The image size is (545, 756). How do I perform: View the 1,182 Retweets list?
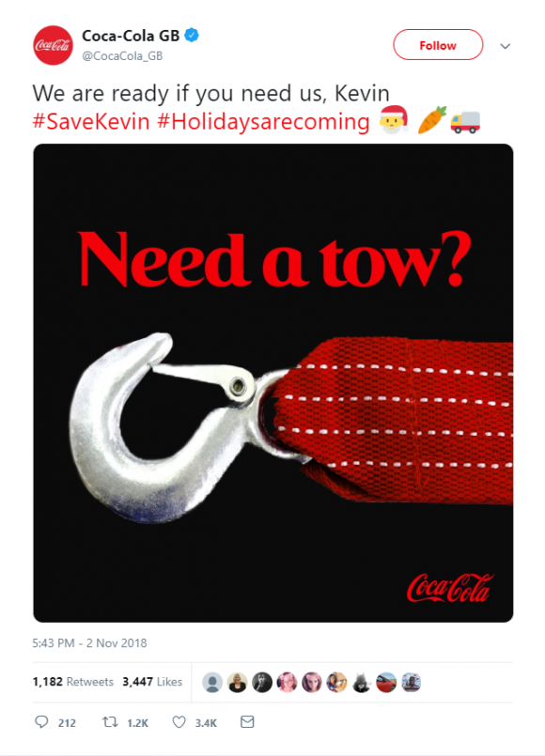(73, 682)
